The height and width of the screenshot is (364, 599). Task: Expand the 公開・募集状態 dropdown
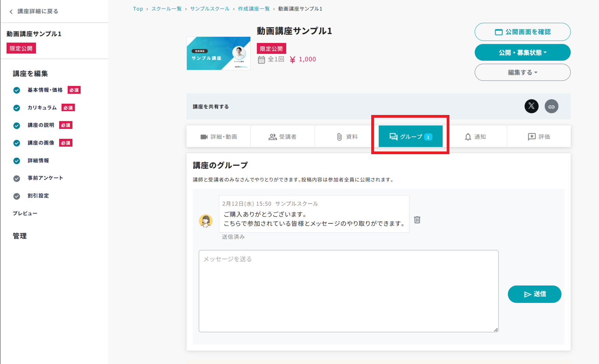point(522,53)
